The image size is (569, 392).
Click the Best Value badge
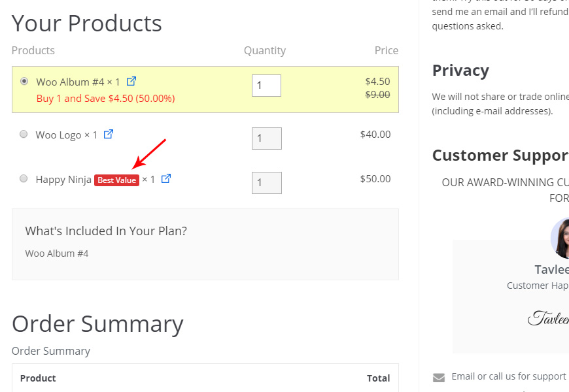click(x=116, y=180)
